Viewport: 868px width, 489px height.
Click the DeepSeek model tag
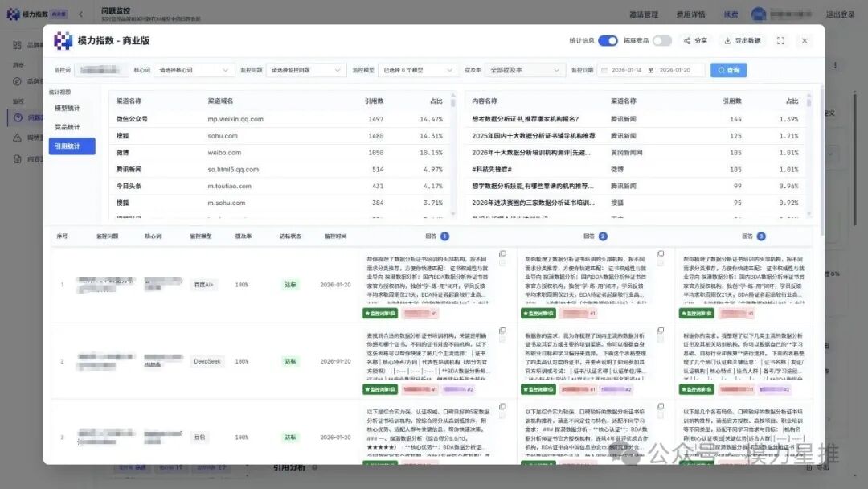[x=207, y=361]
